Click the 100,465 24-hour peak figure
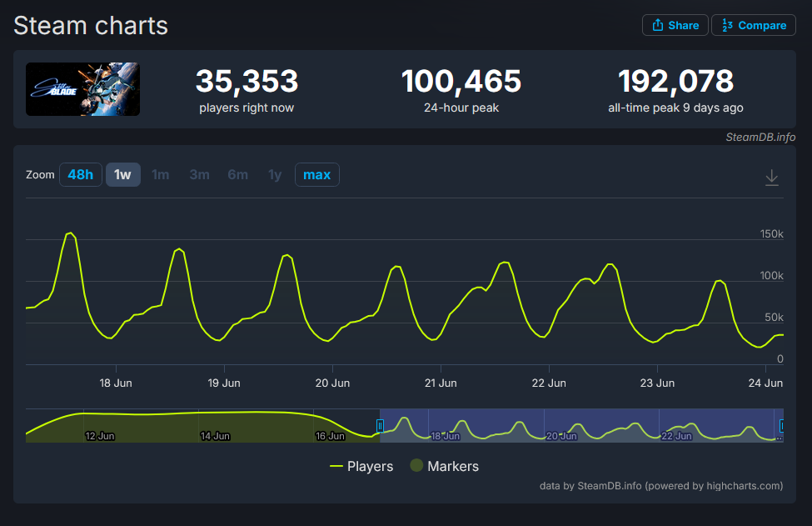Image resolution: width=812 pixels, height=526 pixels. coord(461,81)
